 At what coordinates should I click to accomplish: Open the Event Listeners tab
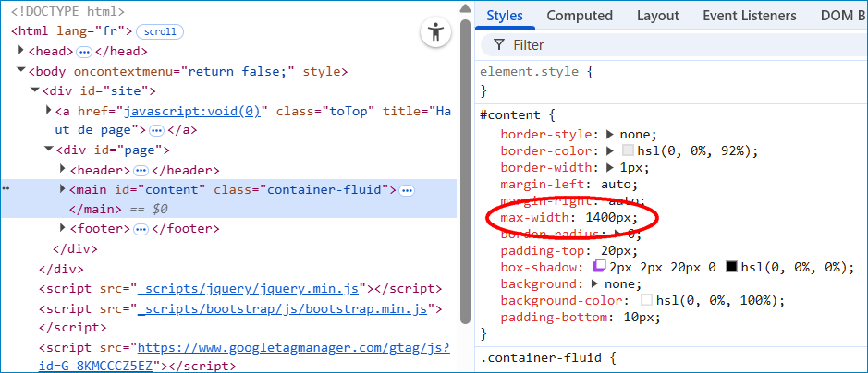click(750, 16)
